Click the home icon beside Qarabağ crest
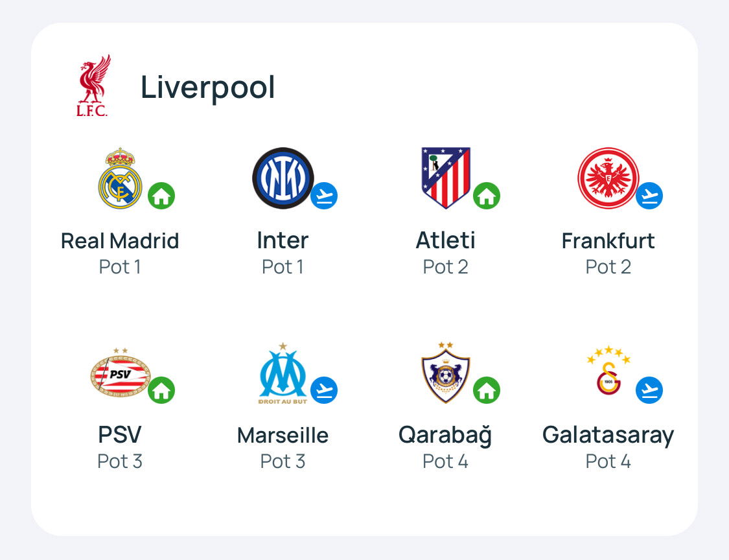Viewport: 729px width, 560px height. 487,390
